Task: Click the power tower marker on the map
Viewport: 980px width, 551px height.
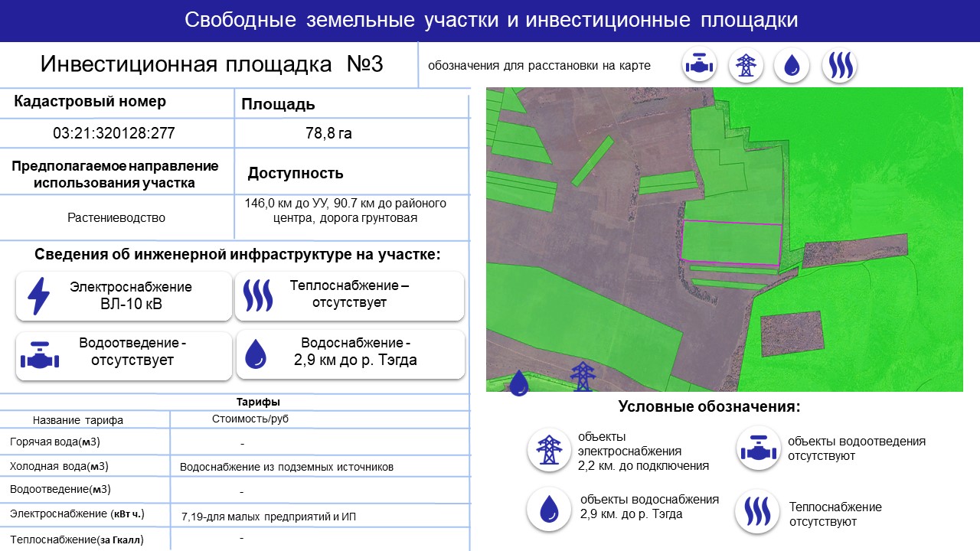Action: point(583,377)
